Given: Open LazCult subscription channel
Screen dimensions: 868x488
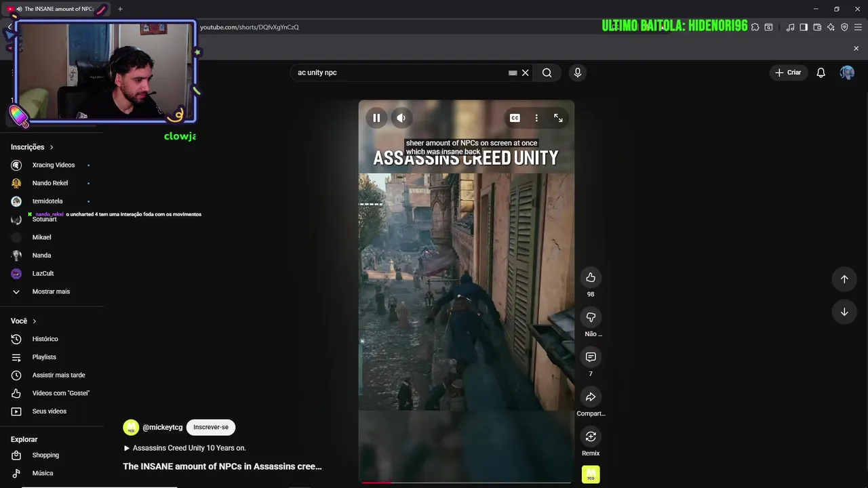Looking at the screenshot, I should pos(43,273).
